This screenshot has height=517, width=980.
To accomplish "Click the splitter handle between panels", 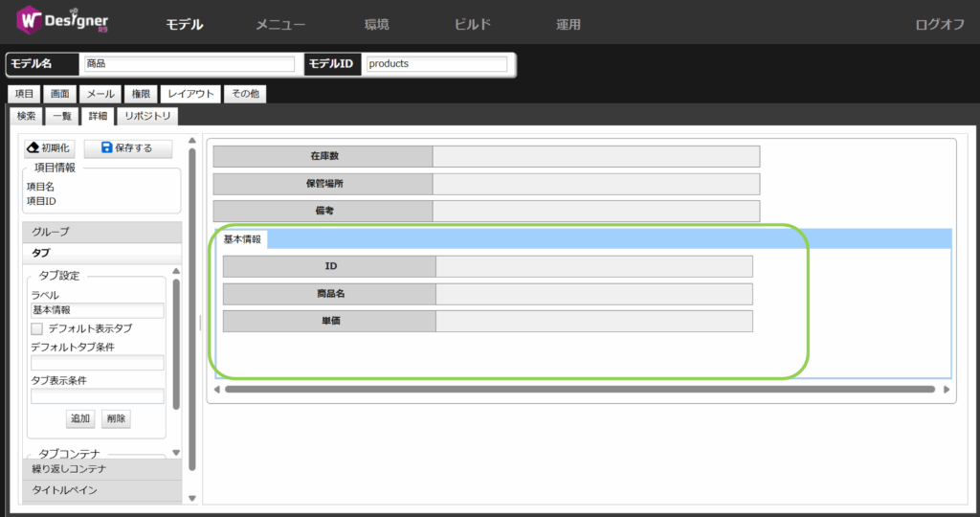I will (200, 323).
